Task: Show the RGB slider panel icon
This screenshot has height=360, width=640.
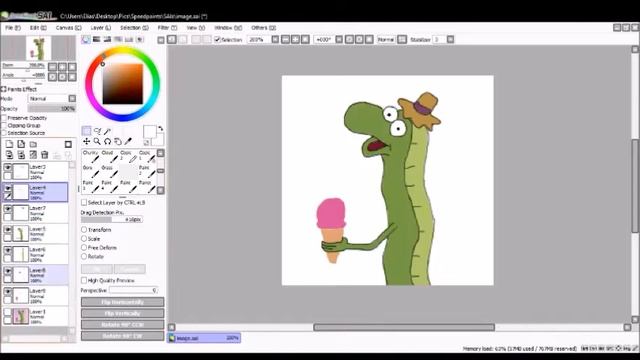Action: (97, 39)
